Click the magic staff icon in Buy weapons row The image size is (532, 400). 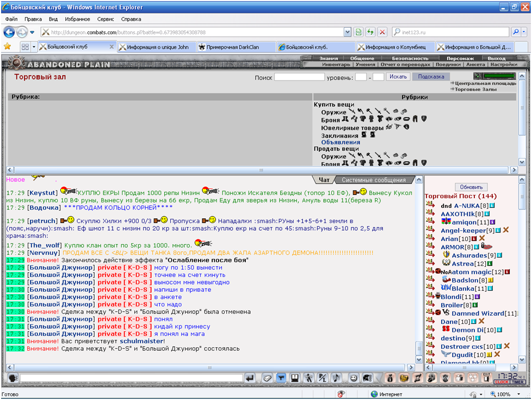[386, 110]
